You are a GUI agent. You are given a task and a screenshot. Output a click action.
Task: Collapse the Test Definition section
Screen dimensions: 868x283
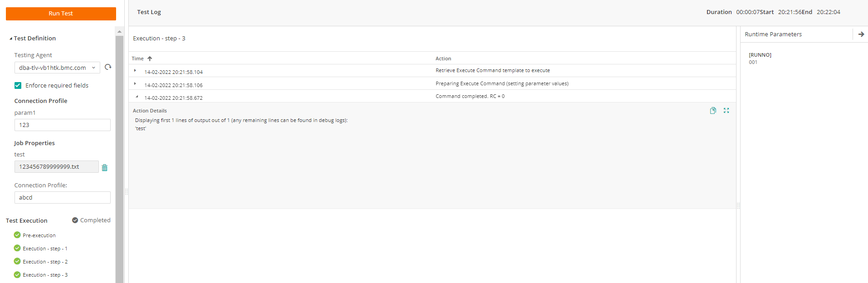[x=11, y=39]
